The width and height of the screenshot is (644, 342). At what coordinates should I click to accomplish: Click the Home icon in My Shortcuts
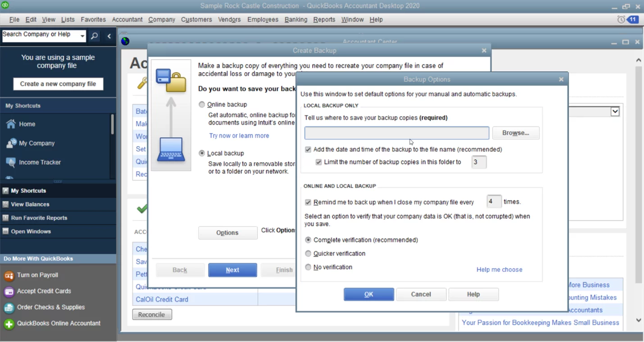[x=11, y=124]
